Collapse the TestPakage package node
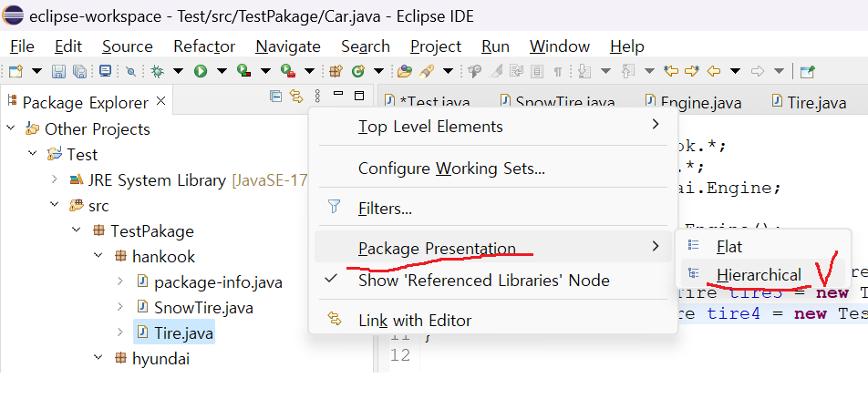Image resolution: width=868 pixels, height=409 pixels. point(77,230)
